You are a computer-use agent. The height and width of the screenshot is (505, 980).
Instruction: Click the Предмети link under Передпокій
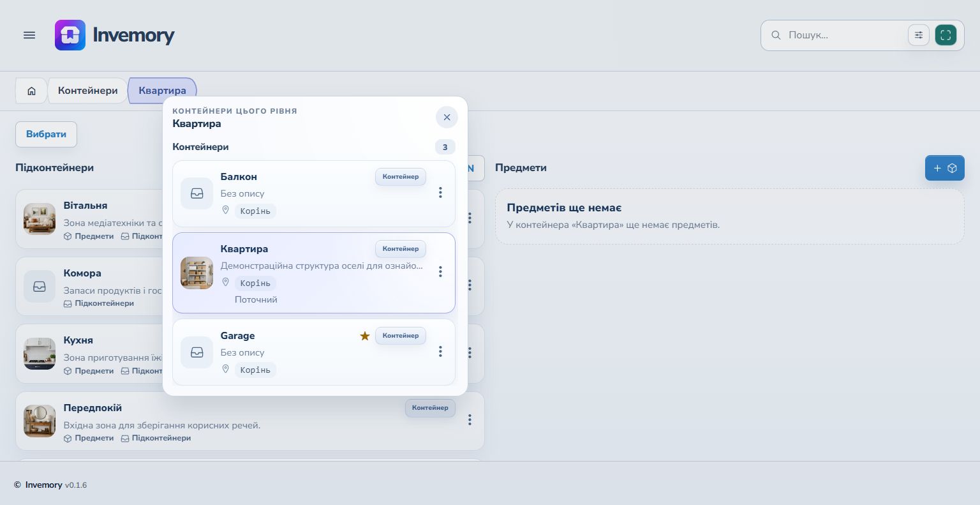click(89, 438)
